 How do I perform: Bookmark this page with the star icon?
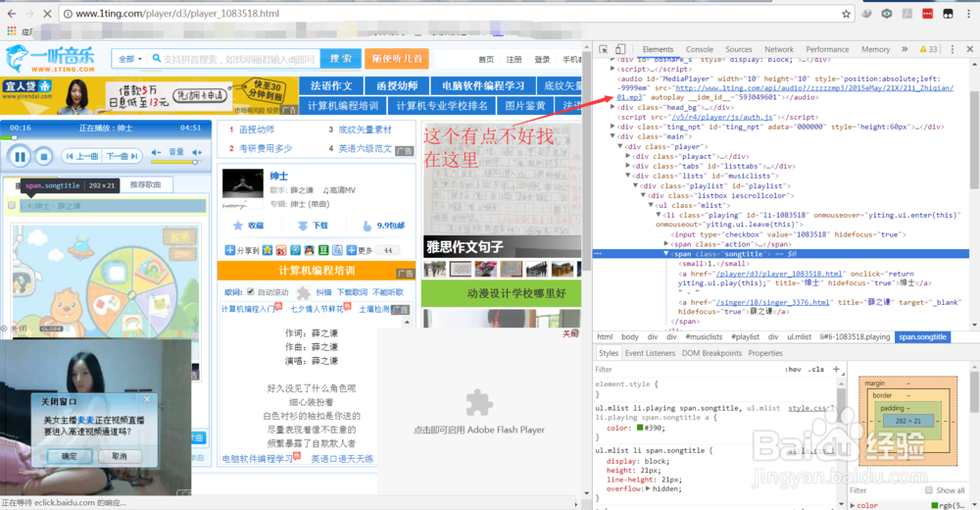(847, 14)
